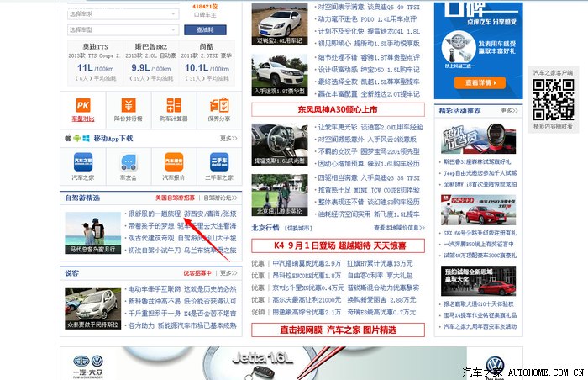This screenshot has height=380, width=588.
Task: Click the 切换城市 selector beside 北京行情
Action: pyautogui.click(x=298, y=228)
